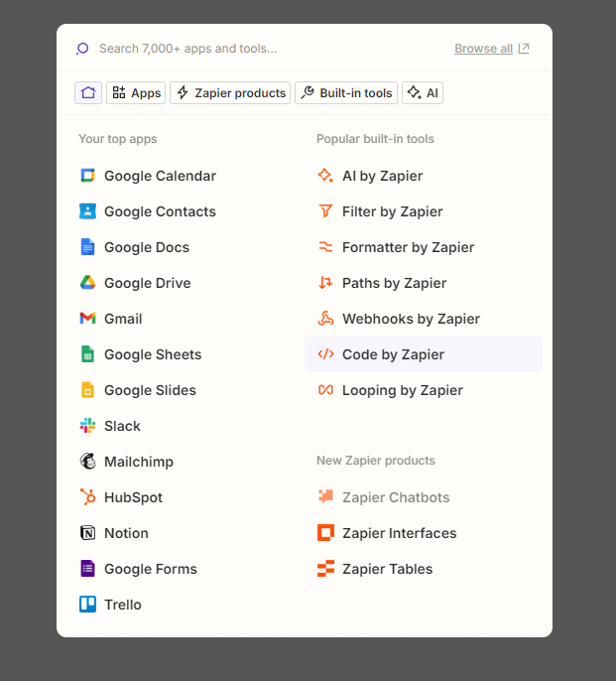
Task: Select the Google Forms label
Action: [x=151, y=569]
